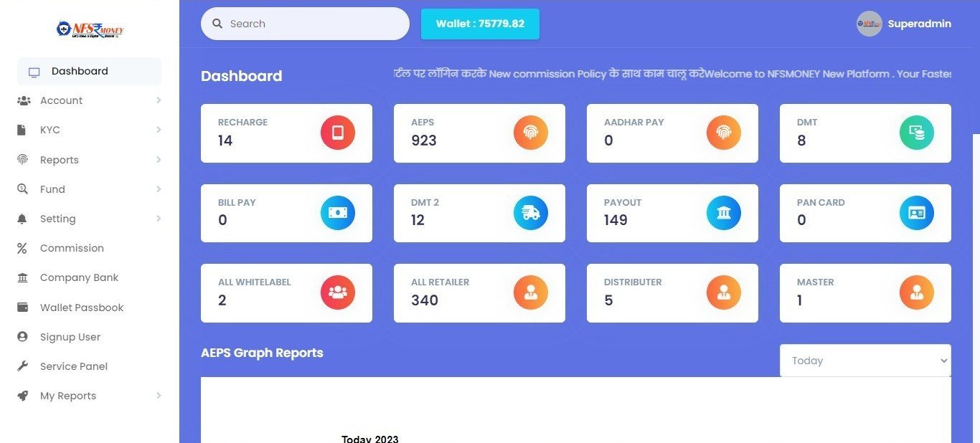Click the Wallet balance button
The height and width of the screenshot is (443, 980).
coord(480,24)
